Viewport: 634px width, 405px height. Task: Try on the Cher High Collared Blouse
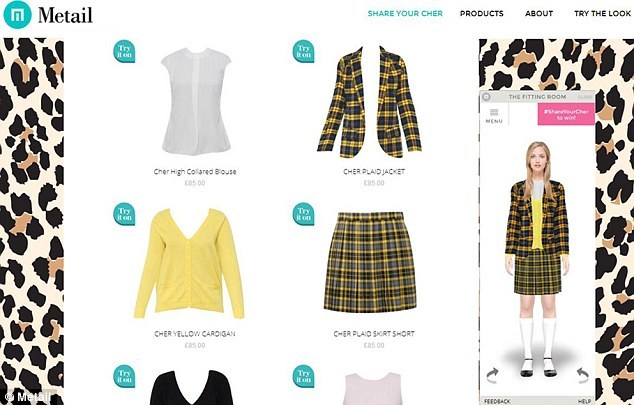coord(124,51)
